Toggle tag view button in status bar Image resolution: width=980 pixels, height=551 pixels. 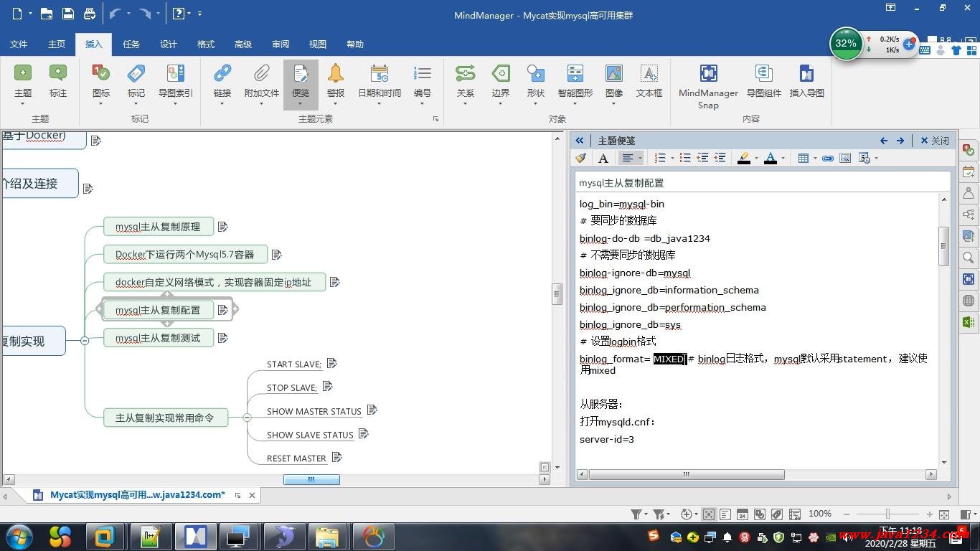click(777, 514)
